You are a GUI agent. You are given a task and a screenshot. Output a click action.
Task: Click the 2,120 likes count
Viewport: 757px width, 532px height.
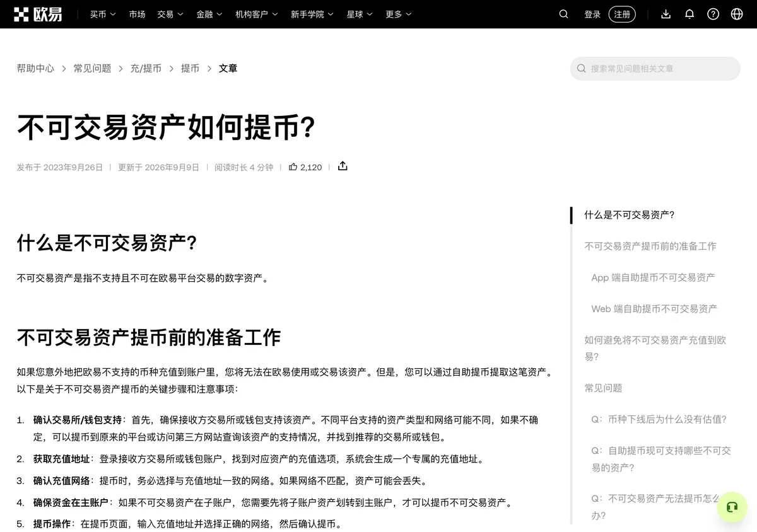pyautogui.click(x=311, y=167)
